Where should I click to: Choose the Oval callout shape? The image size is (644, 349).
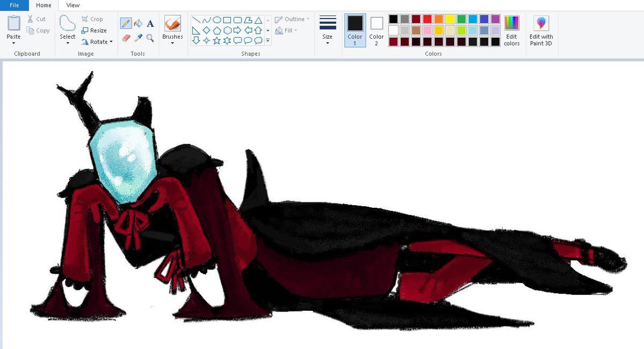248,40
